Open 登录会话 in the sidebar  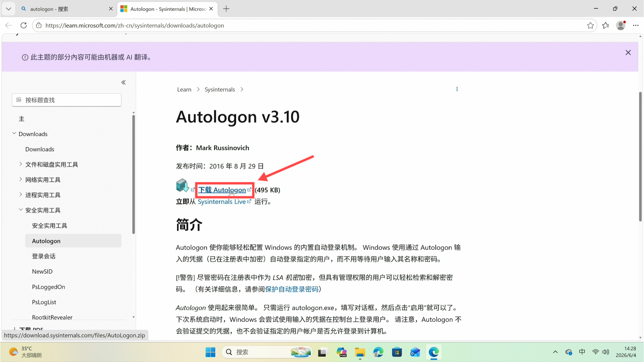[x=44, y=256]
